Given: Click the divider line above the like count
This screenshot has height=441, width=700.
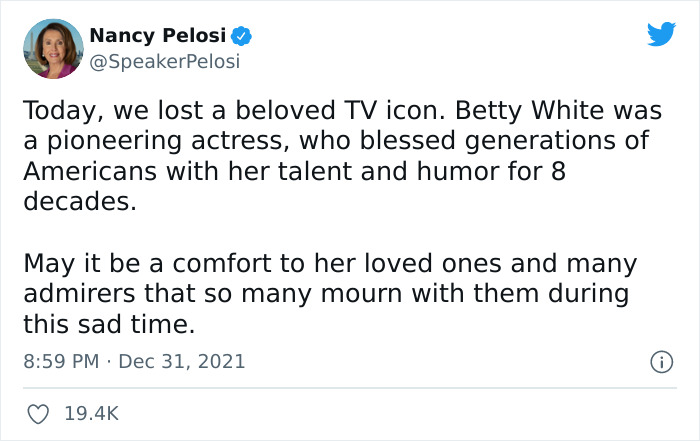Looking at the screenshot, I should click(x=350, y=388).
